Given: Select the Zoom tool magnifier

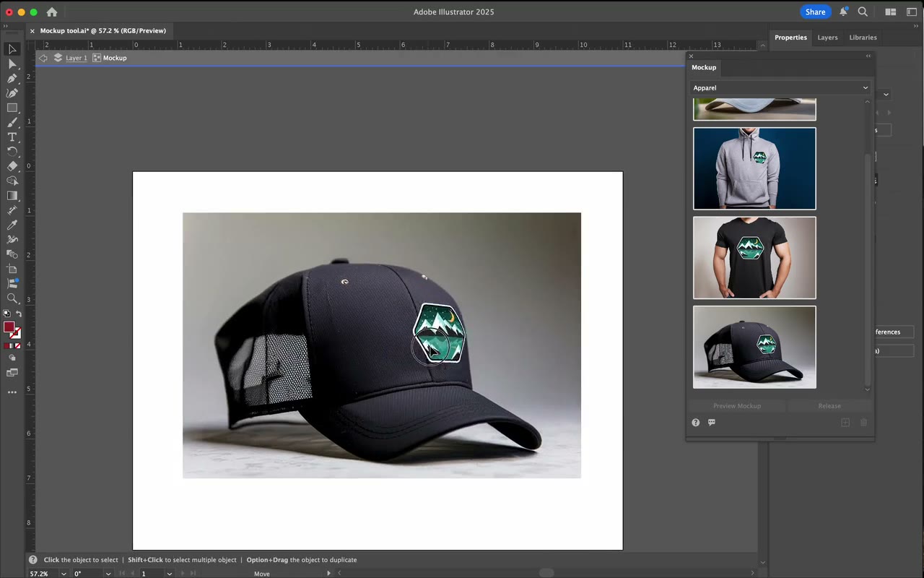Looking at the screenshot, I should click(12, 298).
